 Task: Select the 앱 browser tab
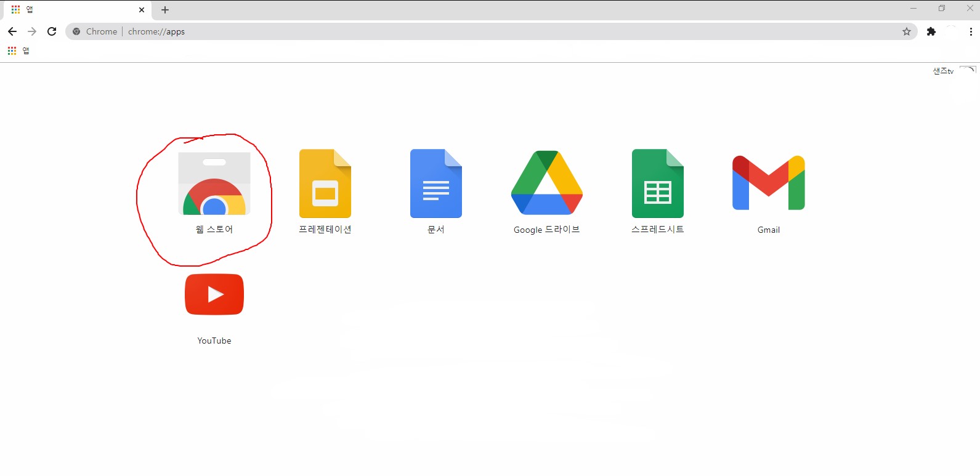tap(78, 10)
